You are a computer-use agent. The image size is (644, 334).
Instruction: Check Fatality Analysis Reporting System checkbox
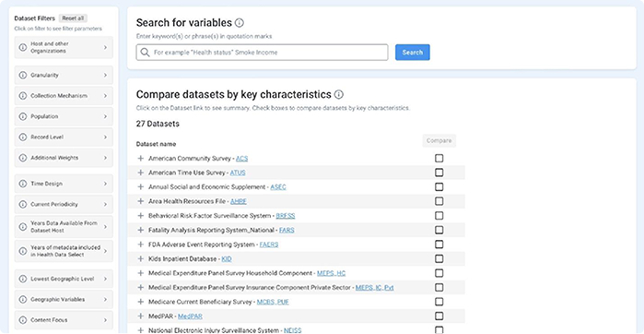(439, 230)
